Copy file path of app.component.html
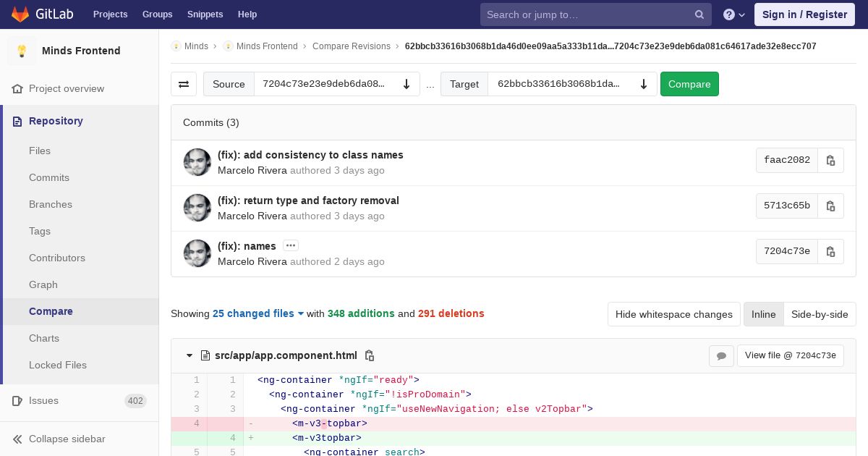This screenshot has width=868, height=456. pyautogui.click(x=370, y=355)
